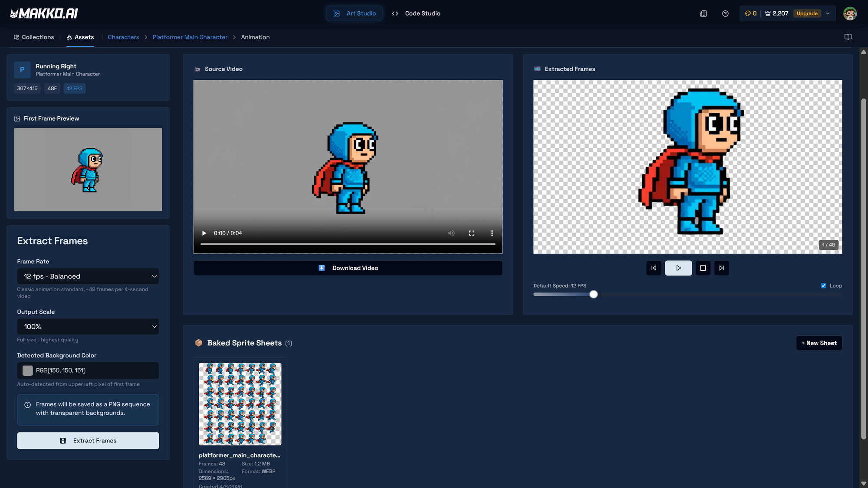Toggle the Loop checkbox

coord(823,286)
